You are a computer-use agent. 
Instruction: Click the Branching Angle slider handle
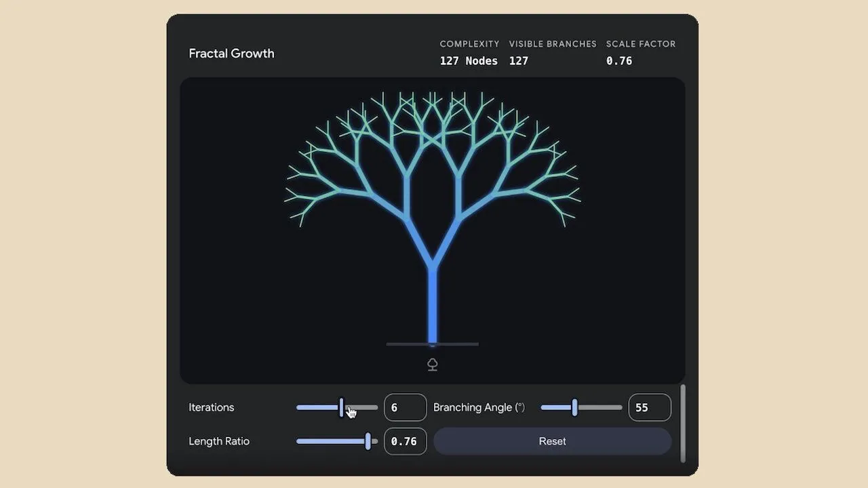pos(574,407)
